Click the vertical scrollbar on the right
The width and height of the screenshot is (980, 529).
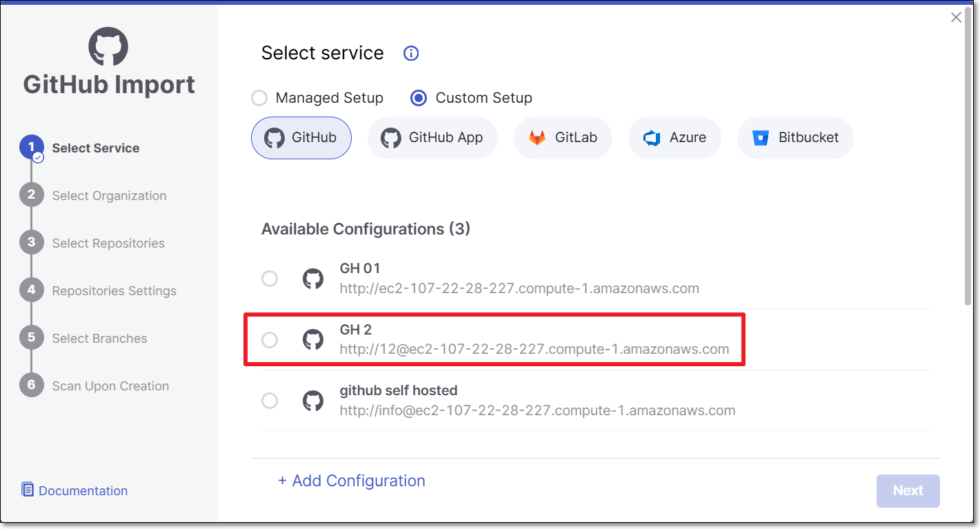(x=968, y=157)
